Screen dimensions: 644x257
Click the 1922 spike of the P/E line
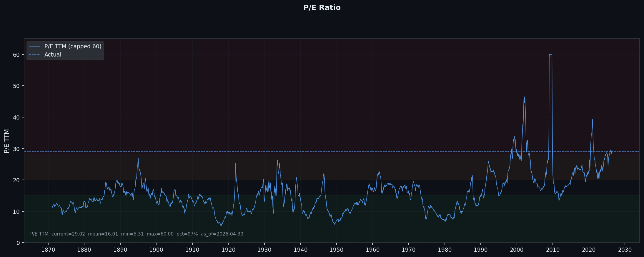(235, 164)
